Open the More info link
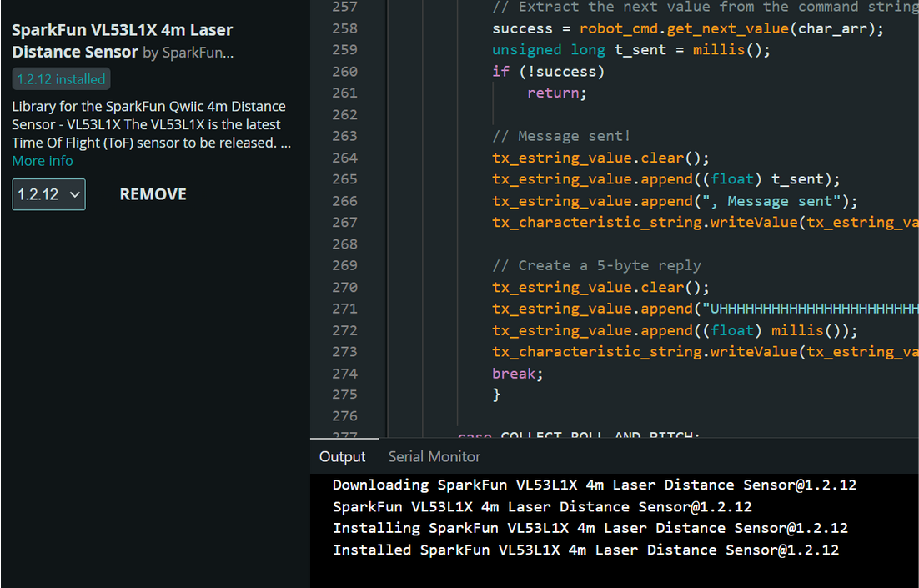919x588 pixels. [43, 161]
